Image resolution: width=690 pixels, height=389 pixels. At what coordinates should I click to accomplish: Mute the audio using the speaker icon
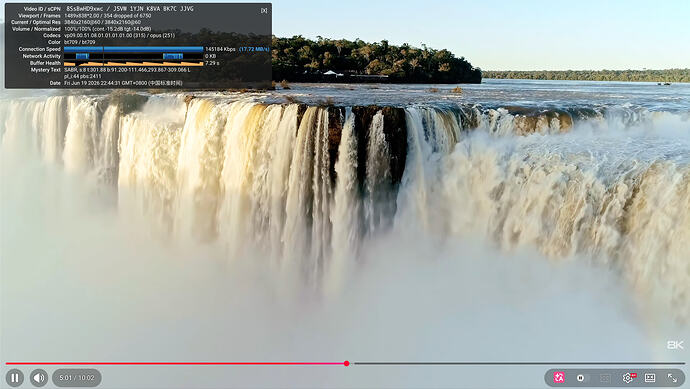click(x=39, y=378)
